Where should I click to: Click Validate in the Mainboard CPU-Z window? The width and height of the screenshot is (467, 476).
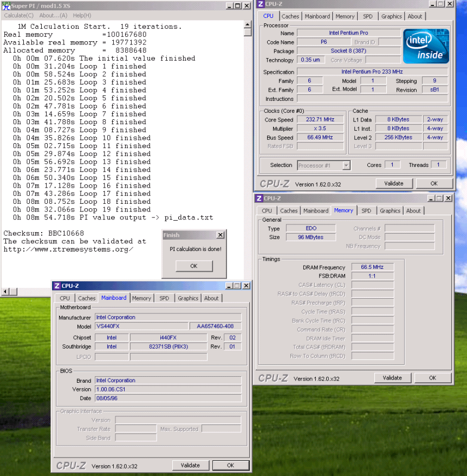(190, 465)
